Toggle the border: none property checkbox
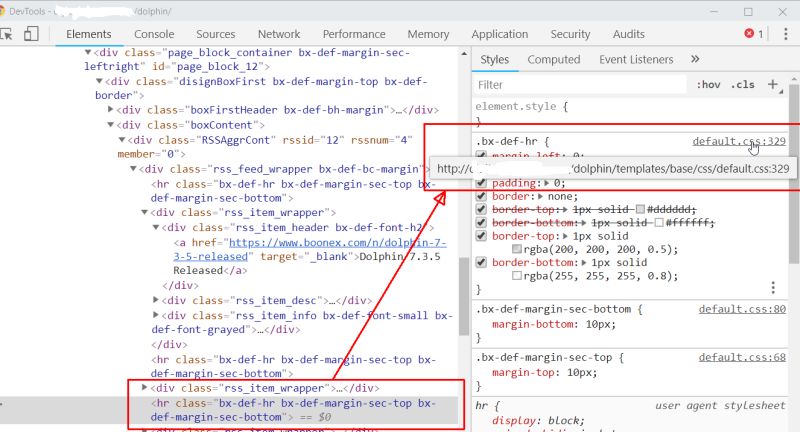 482,197
